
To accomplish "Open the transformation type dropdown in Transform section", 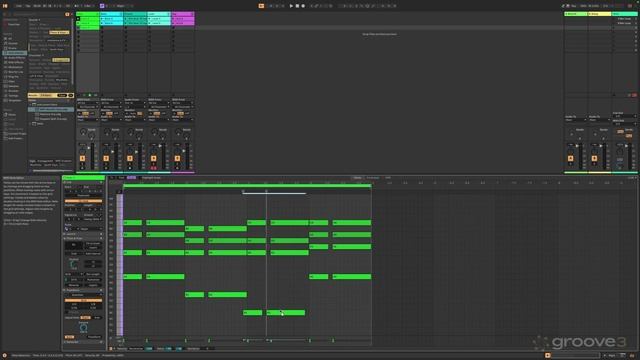I will 83,295.
